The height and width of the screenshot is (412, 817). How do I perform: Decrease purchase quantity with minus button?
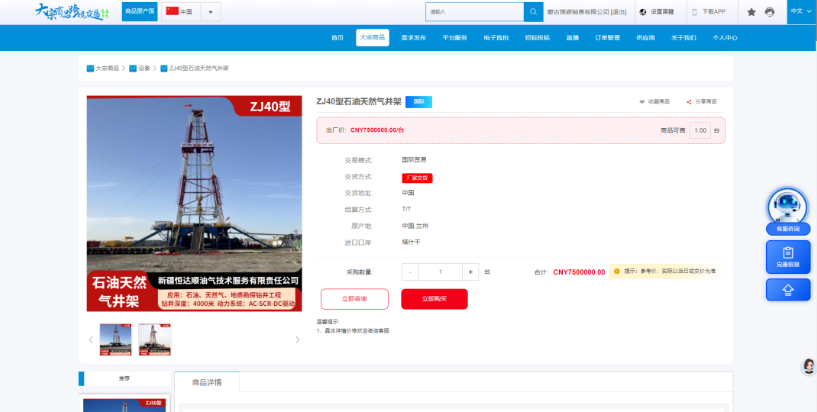pyautogui.click(x=410, y=272)
